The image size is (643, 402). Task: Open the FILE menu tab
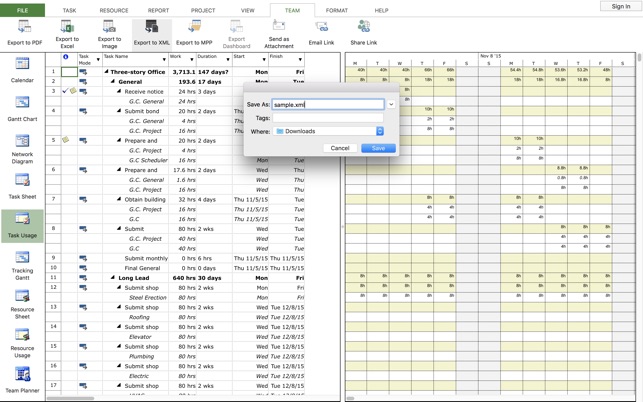tap(23, 10)
